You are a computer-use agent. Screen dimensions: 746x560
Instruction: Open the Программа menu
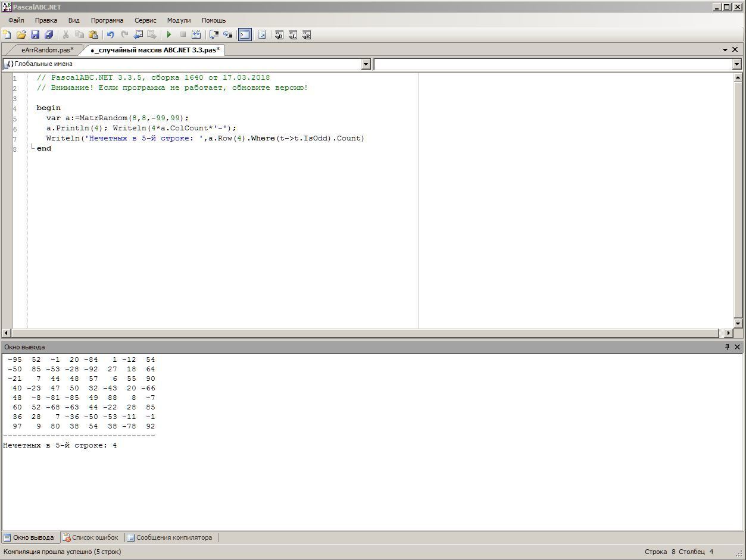point(107,20)
